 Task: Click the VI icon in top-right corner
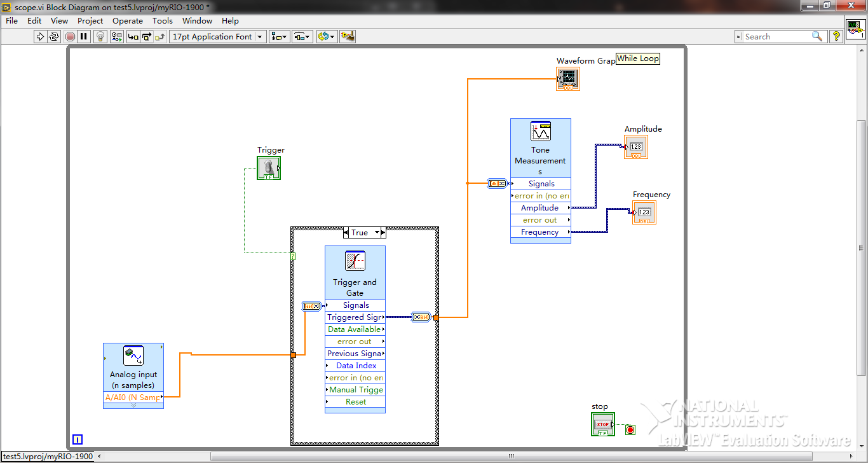[855, 29]
